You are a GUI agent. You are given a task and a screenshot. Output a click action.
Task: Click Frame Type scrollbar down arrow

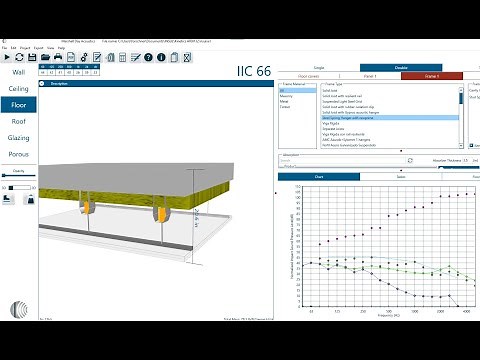[x=461, y=145]
